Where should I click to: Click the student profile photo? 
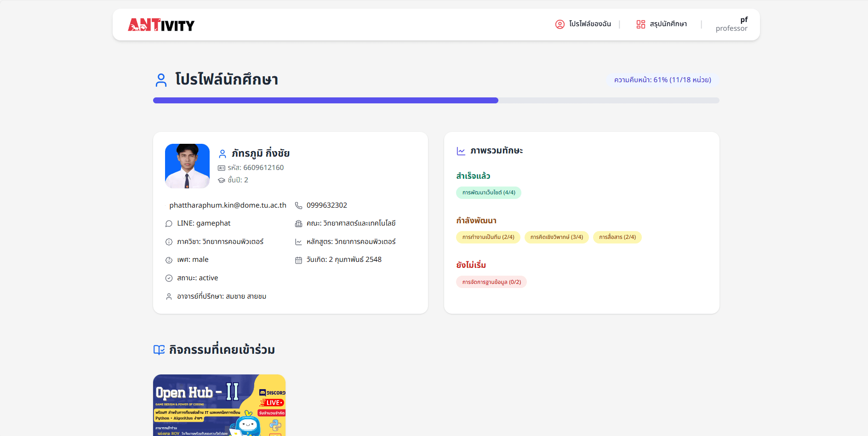pyautogui.click(x=187, y=166)
